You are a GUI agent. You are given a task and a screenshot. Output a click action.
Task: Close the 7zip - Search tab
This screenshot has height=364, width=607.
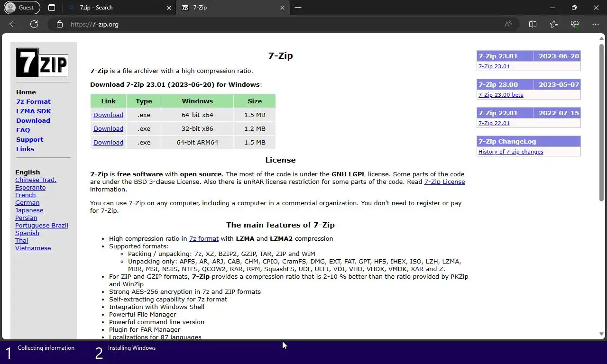coord(170,8)
